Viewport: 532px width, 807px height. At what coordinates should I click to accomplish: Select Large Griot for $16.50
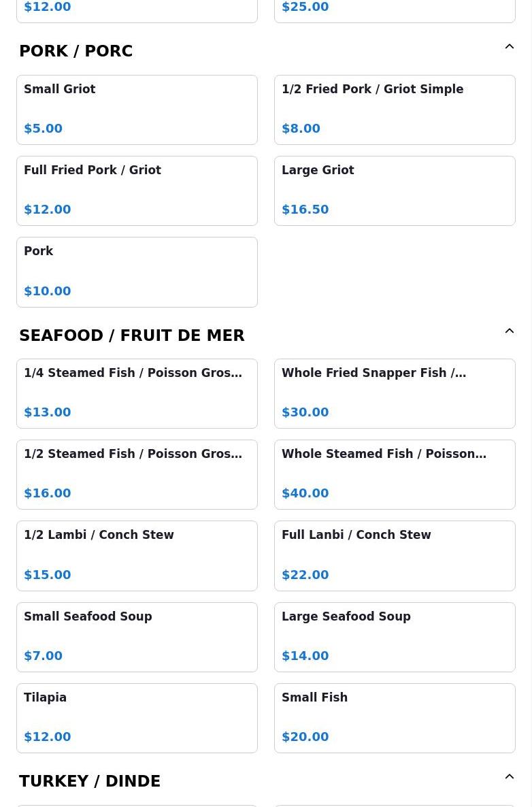click(395, 191)
